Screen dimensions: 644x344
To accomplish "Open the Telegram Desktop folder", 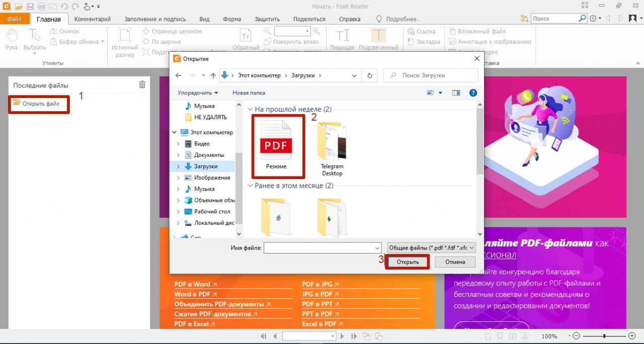I will tap(332, 148).
